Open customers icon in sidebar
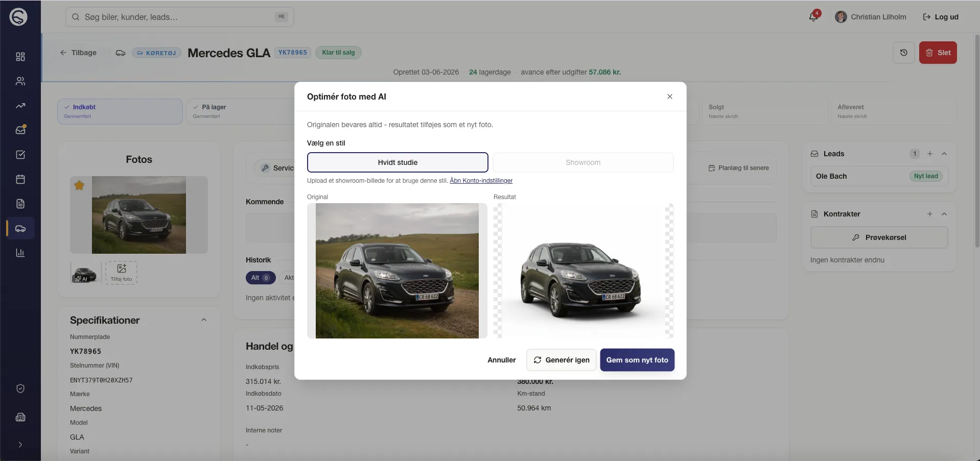This screenshot has height=461, width=980. pyautogui.click(x=20, y=81)
